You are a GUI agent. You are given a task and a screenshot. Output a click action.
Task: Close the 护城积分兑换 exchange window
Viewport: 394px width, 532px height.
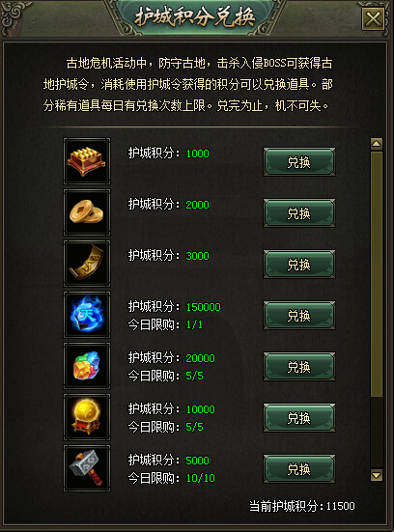coord(374,19)
